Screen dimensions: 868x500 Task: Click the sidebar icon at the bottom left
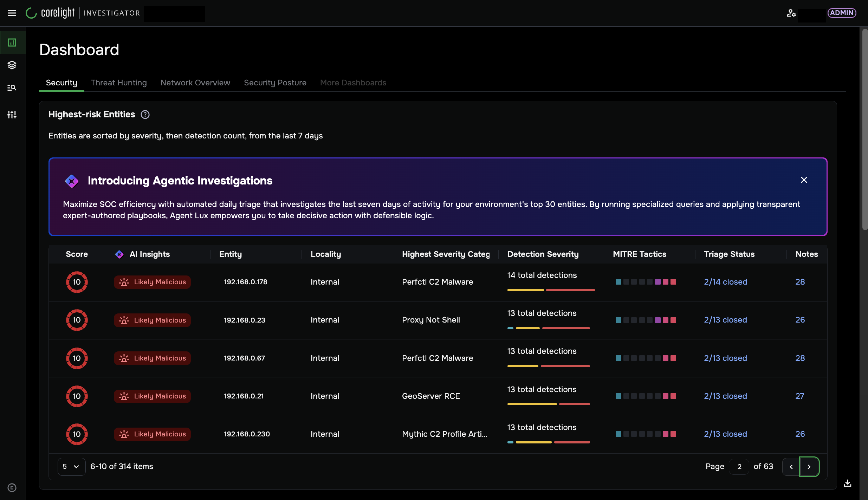coord(12,487)
